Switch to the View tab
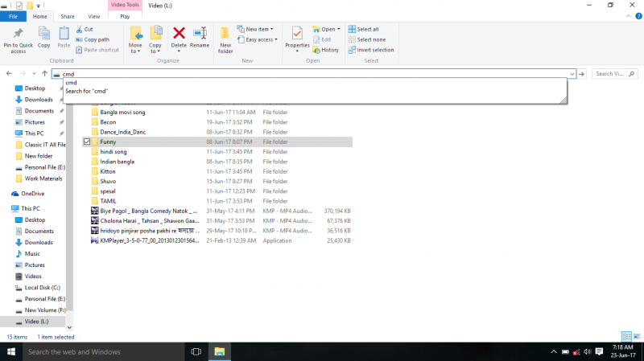 [x=93, y=16]
